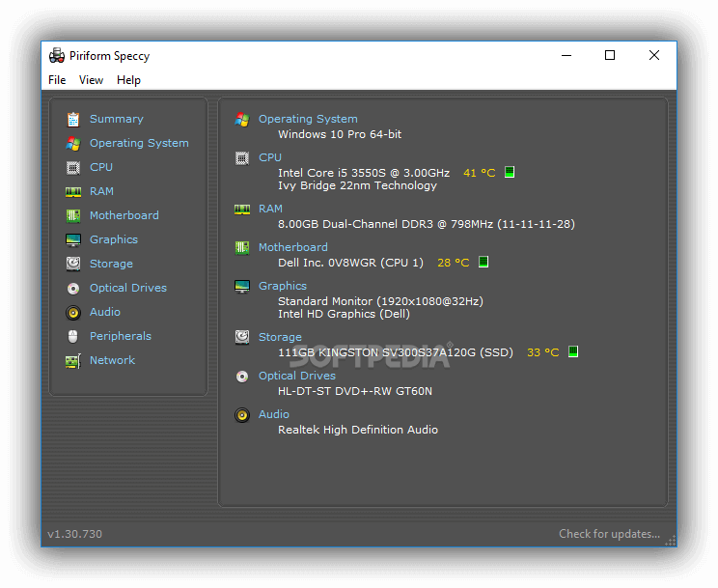Click the 28 °C motherboard temperature value
Viewport: 718px width, 588px height.
pyautogui.click(x=454, y=263)
